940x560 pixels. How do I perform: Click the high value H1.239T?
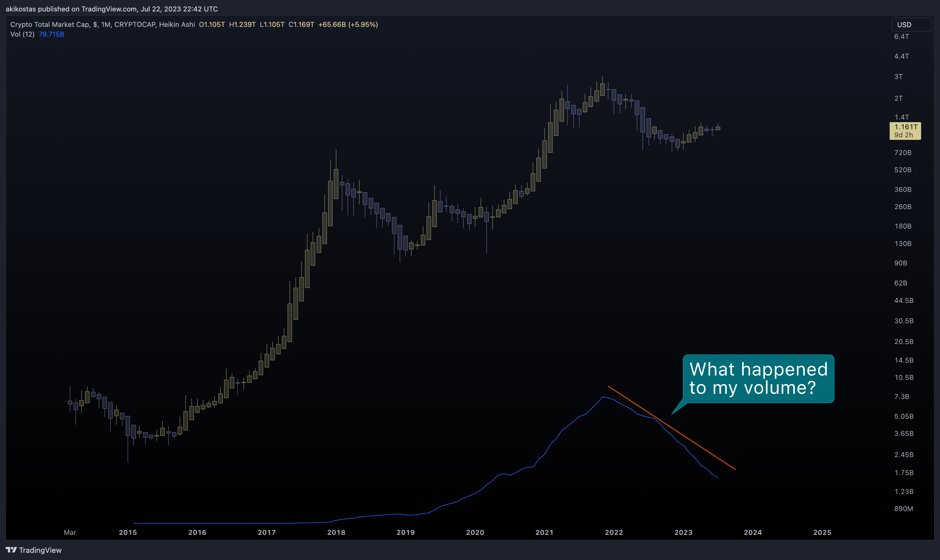242,25
